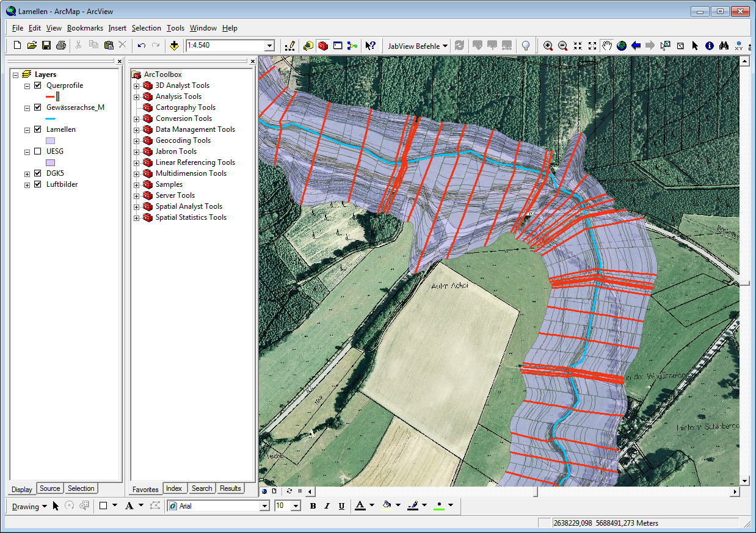Toggle visibility of Luftbilder layer
Image resolution: width=756 pixels, height=533 pixels.
click(38, 184)
